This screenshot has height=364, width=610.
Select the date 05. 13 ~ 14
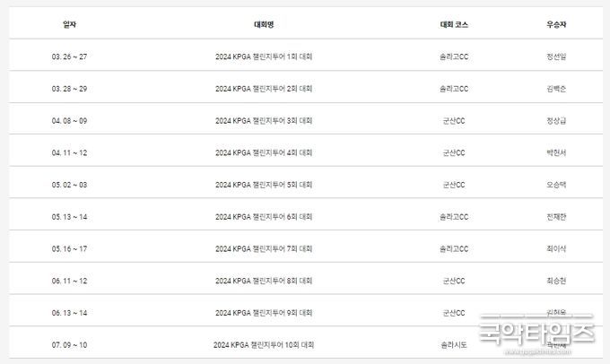pos(69,217)
